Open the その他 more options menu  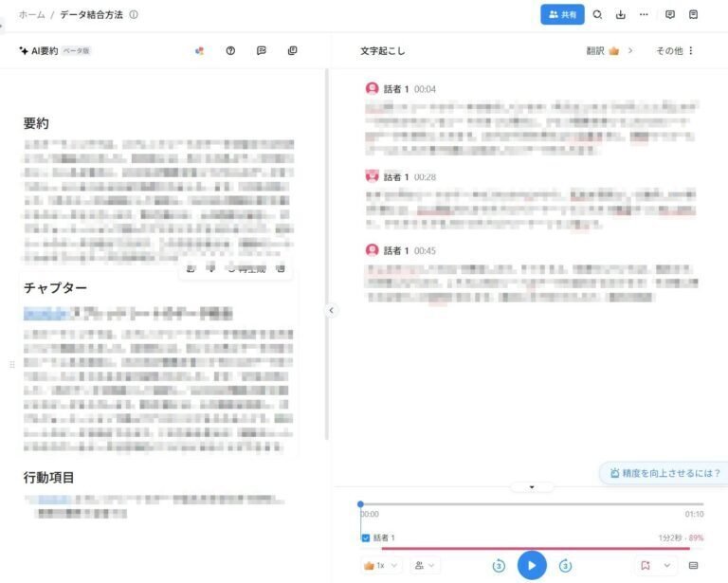pos(674,50)
